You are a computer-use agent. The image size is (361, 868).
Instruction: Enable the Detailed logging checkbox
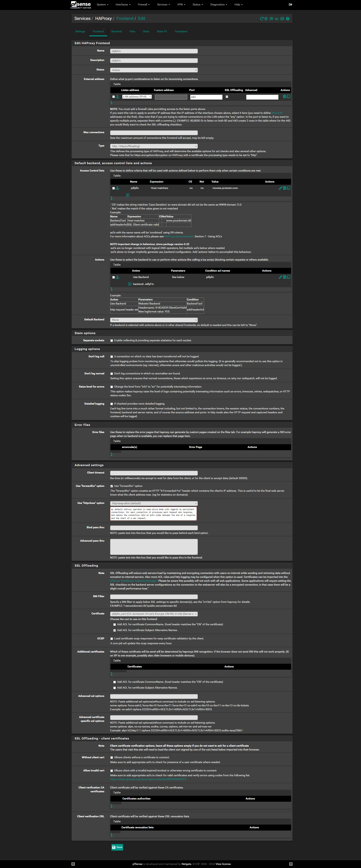[x=112, y=404]
